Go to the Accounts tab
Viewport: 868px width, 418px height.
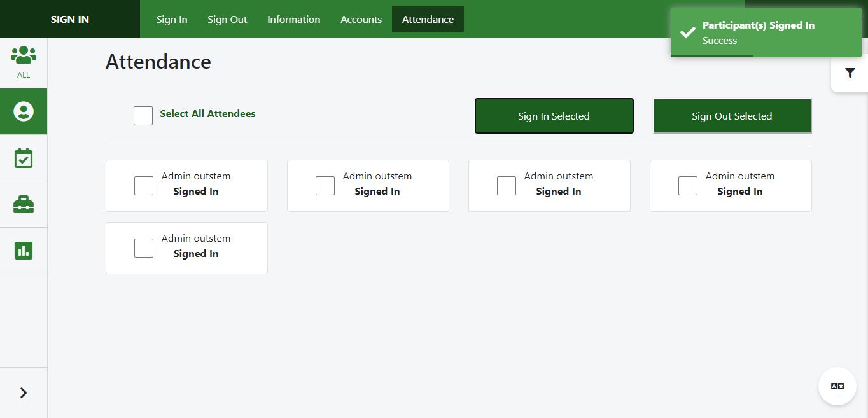[x=361, y=19]
